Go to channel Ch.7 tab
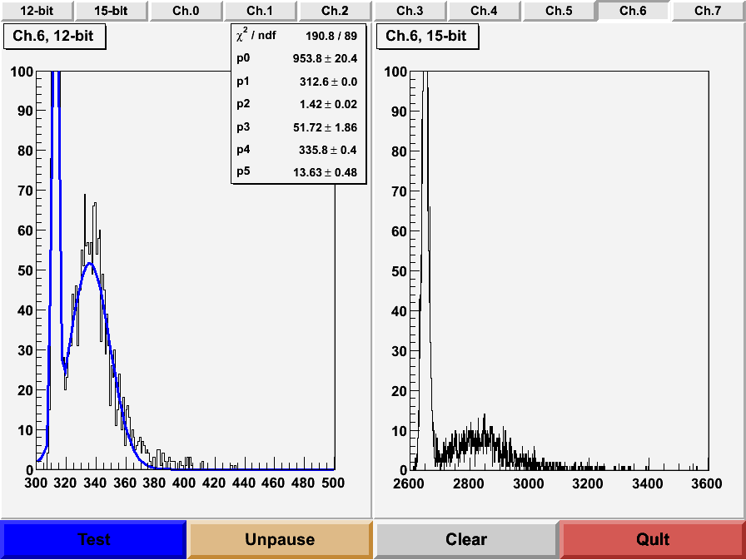This screenshot has width=746, height=560. [x=708, y=11]
